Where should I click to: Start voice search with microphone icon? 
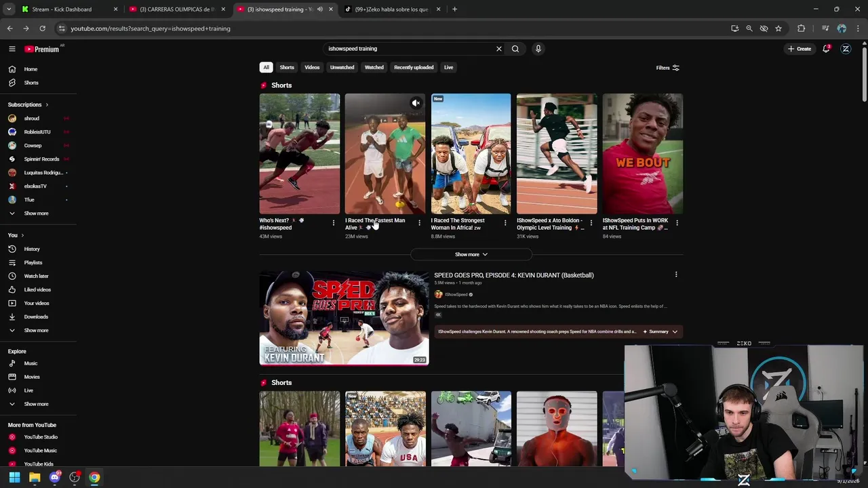538,49
